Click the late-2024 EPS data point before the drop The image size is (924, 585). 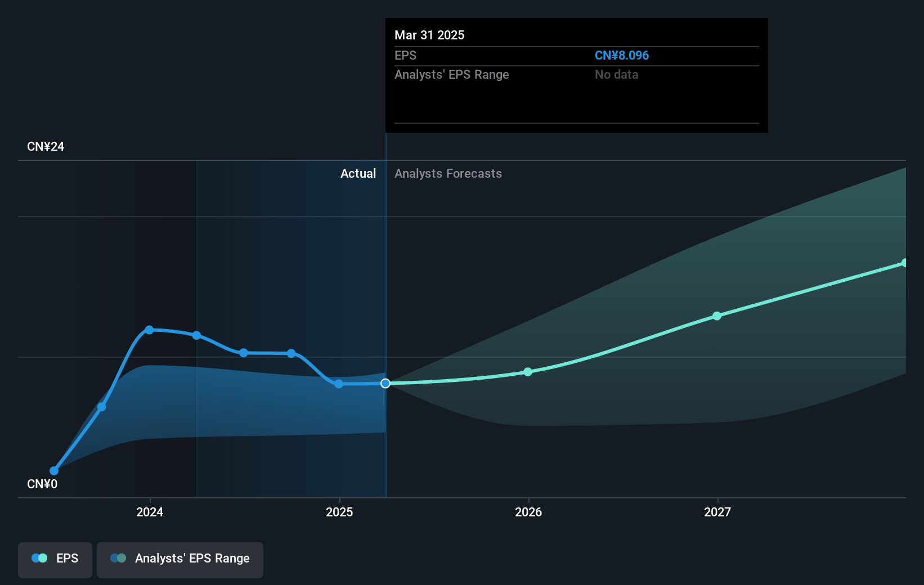point(291,354)
